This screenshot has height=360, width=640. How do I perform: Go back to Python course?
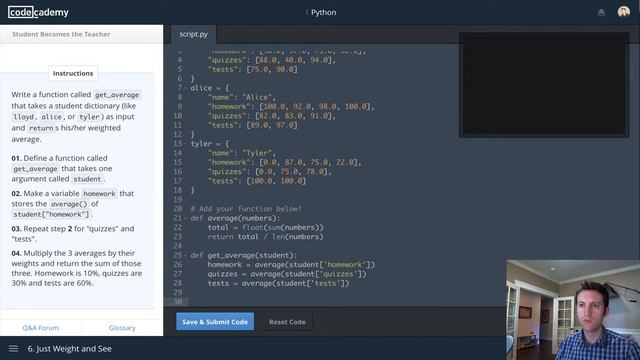click(x=321, y=12)
